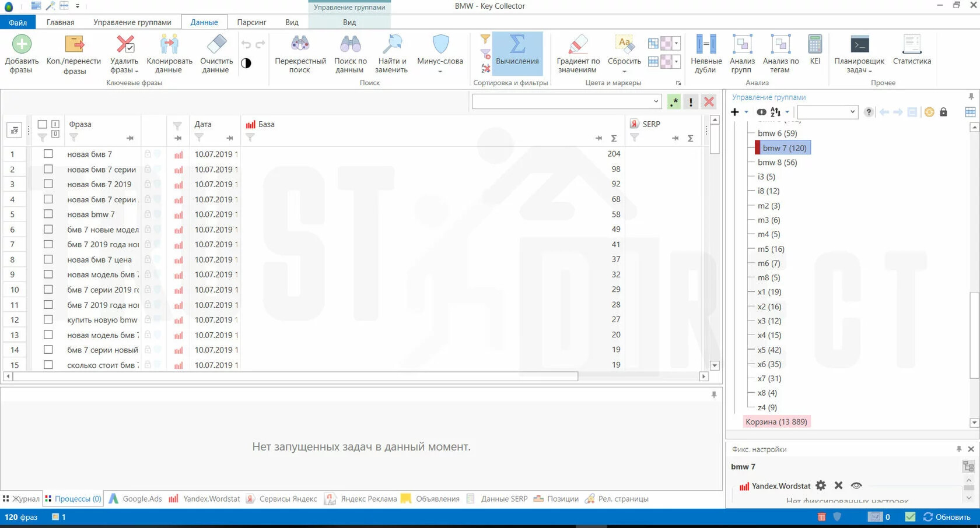Click the Обновить update button
980x528 pixels.
947,517
